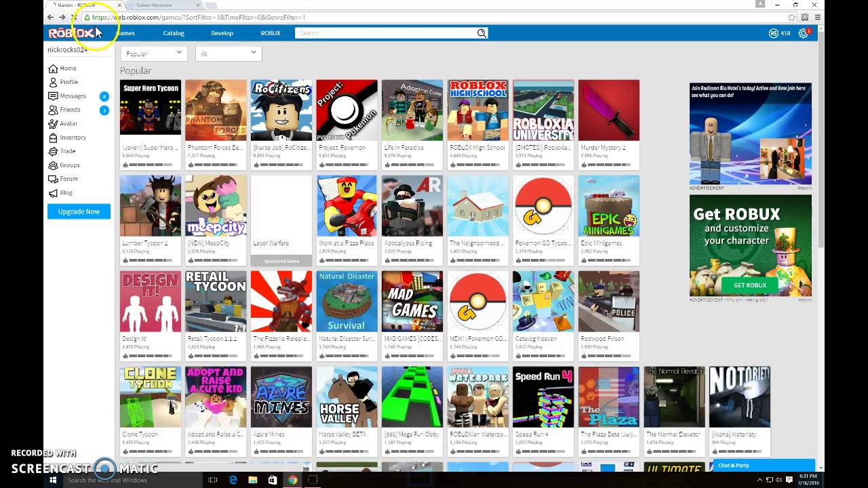Viewport: 868px width, 488px height.
Task: Click the ROBLOX logo in the header
Action: (71, 33)
